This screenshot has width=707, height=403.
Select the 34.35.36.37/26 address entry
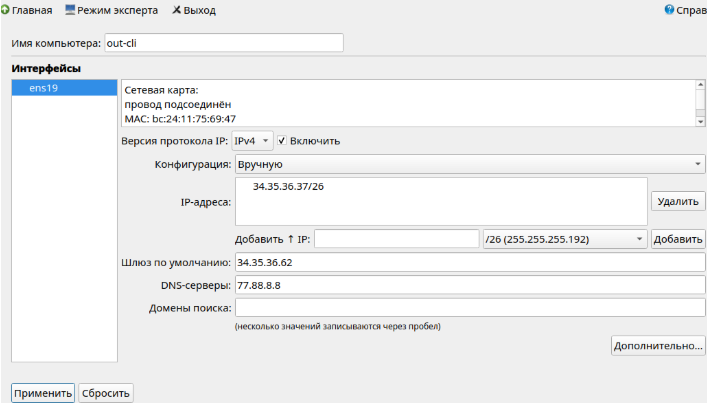click(289, 186)
